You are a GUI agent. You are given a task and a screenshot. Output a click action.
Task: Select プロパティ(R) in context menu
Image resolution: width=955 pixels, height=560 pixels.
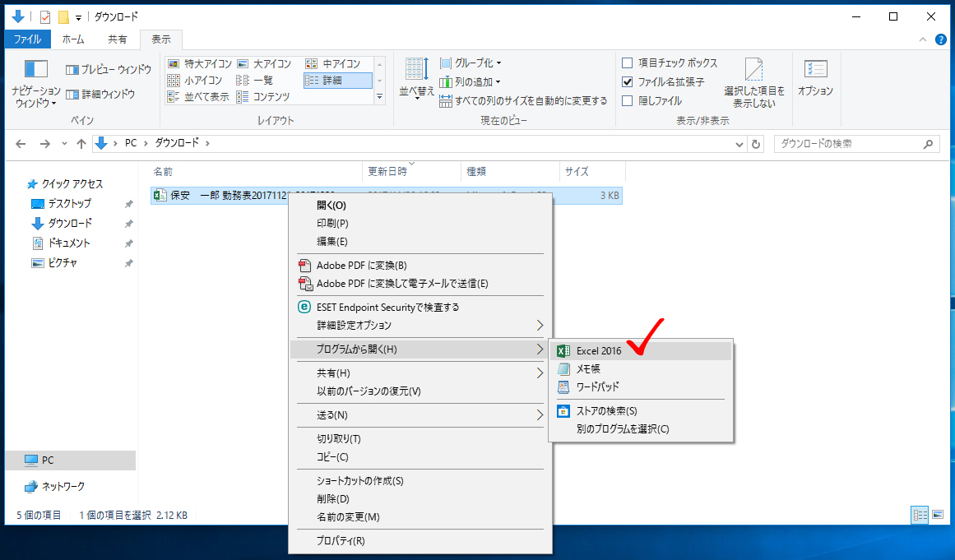341,540
